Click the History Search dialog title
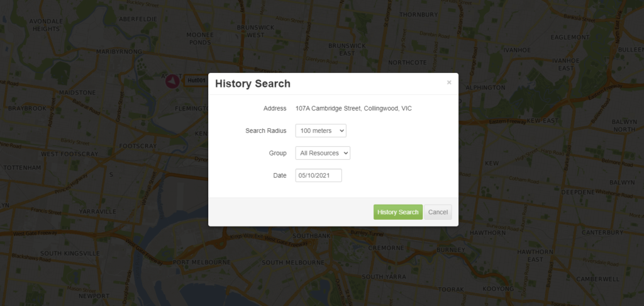The height and width of the screenshot is (306, 644). pos(253,84)
